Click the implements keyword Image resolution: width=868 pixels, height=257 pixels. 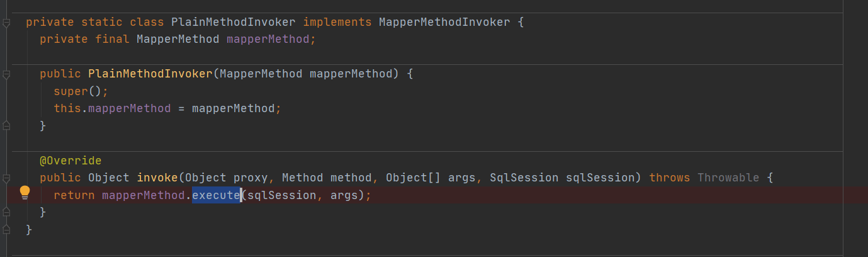click(x=337, y=22)
